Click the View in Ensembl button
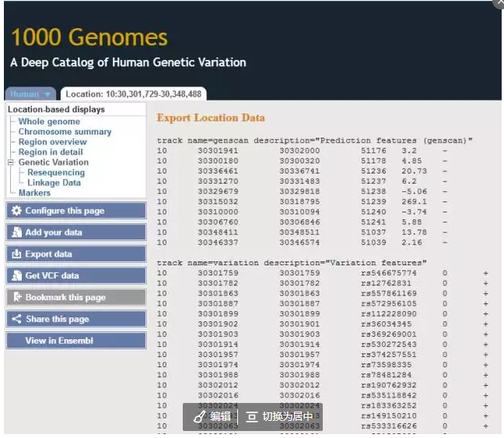The image size is (504, 438). pos(76,341)
